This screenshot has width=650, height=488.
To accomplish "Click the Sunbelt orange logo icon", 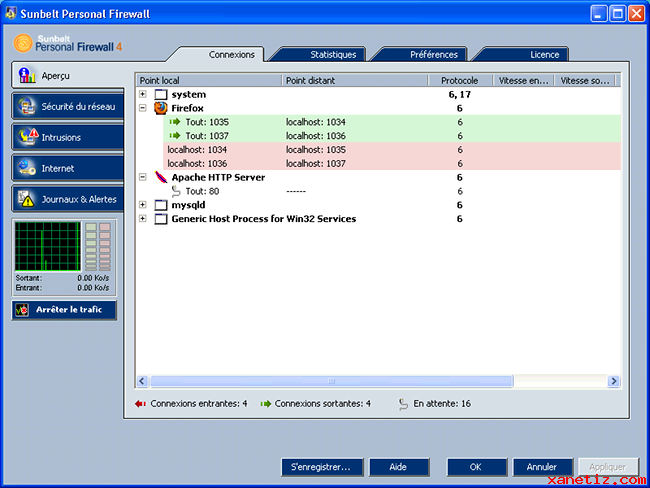I will pos(22,43).
